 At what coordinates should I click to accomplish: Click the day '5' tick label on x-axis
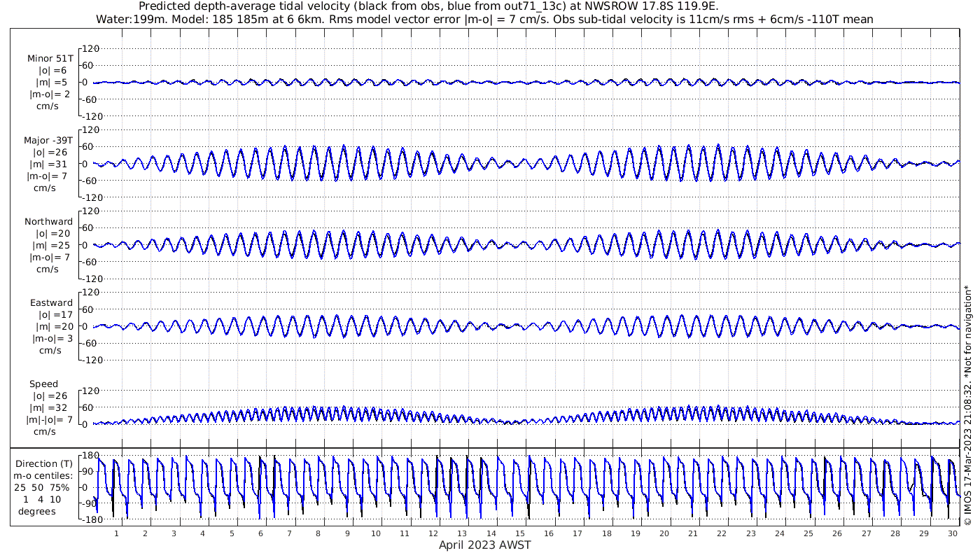[x=232, y=533]
